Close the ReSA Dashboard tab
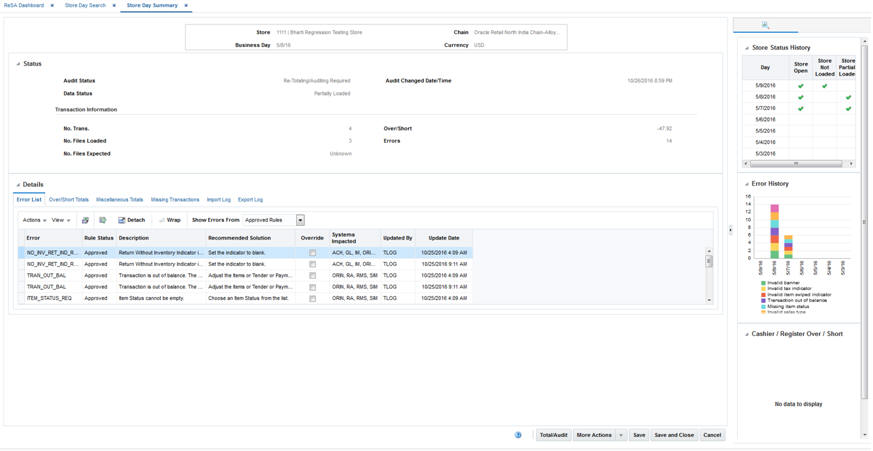873x451 pixels. 52,5
